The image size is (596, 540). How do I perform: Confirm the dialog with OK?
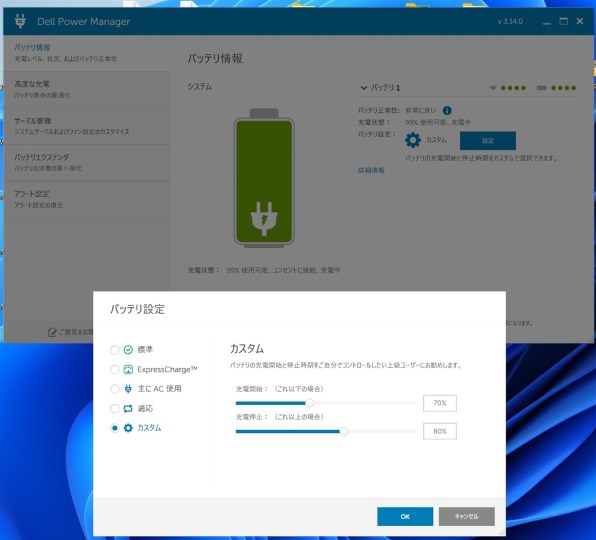click(x=405, y=516)
